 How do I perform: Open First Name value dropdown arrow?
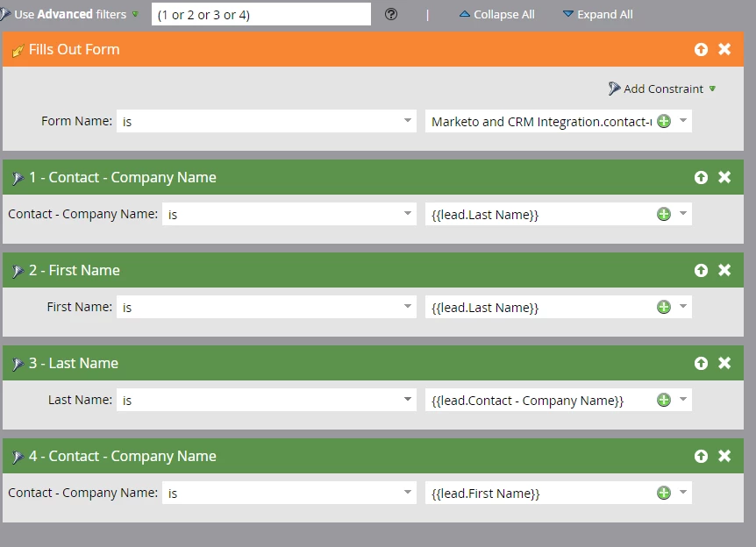click(x=682, y=307)
